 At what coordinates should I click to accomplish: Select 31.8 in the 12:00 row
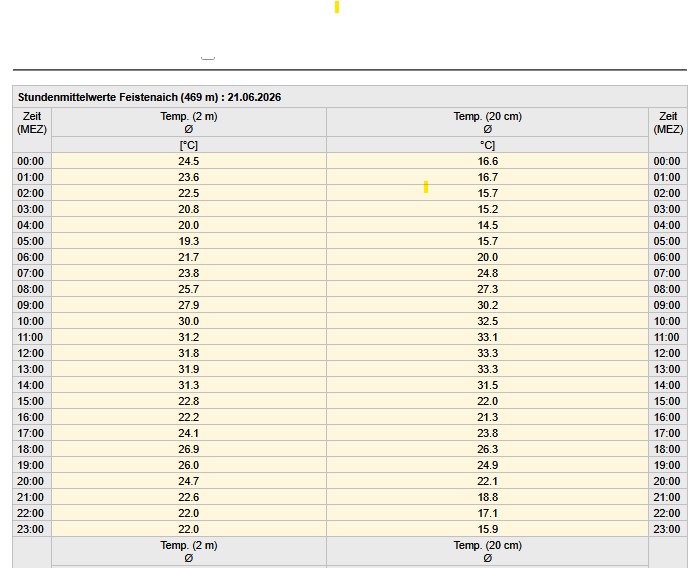click(189, 353)
